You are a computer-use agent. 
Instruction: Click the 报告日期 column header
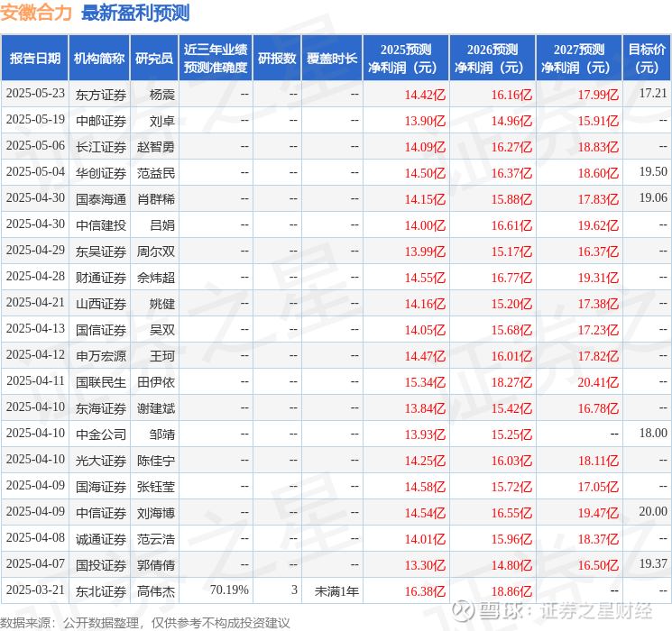(x=34, y=58)
